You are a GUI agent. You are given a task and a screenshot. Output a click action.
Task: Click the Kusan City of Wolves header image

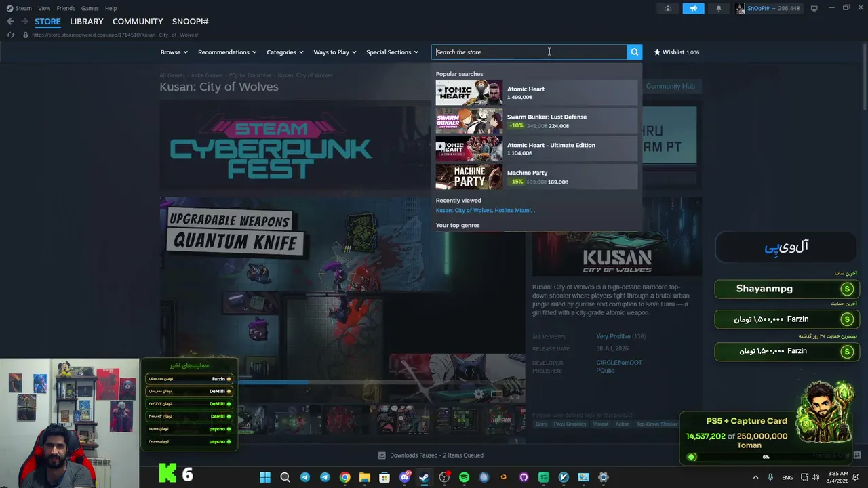[617, 237]
